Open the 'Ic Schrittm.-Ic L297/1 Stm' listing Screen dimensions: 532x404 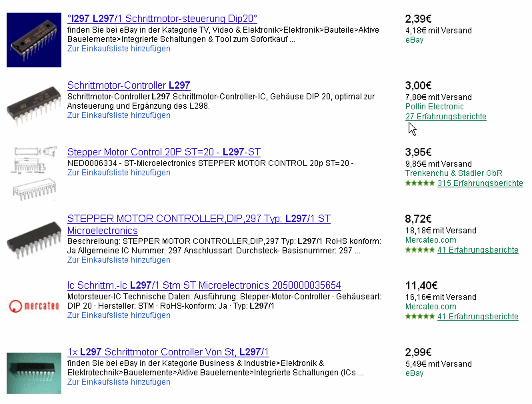[204, 285]
